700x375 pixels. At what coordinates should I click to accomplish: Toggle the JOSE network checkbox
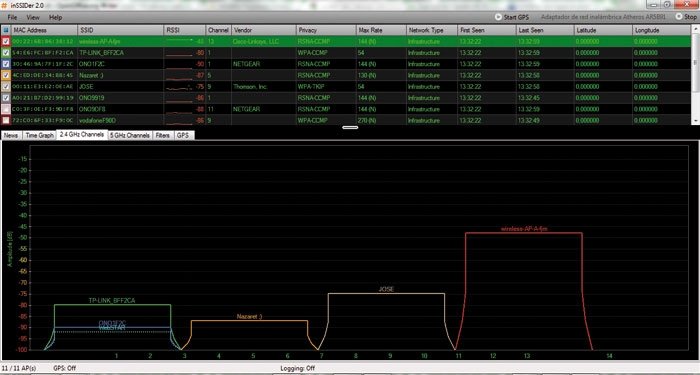(x=5, y=87)
